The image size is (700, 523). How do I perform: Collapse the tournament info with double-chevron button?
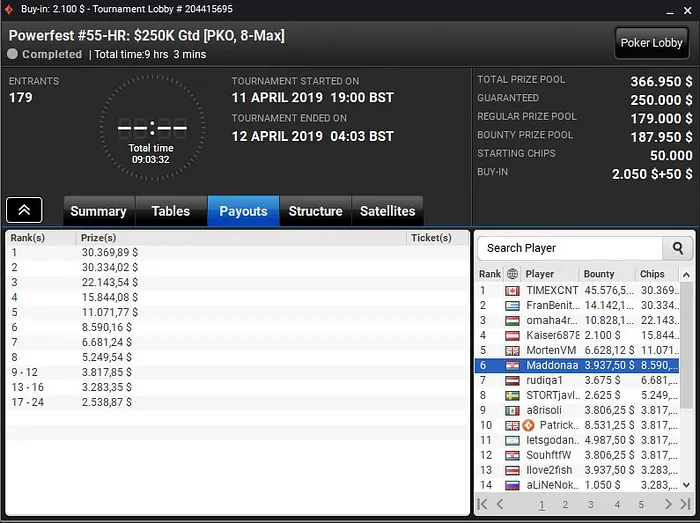[24, 210]
